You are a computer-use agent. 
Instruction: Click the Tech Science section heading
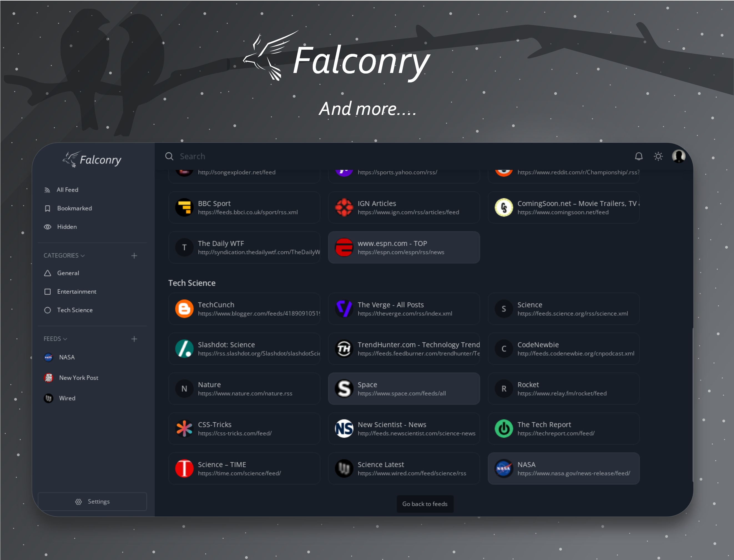click(x=192, y=283)
